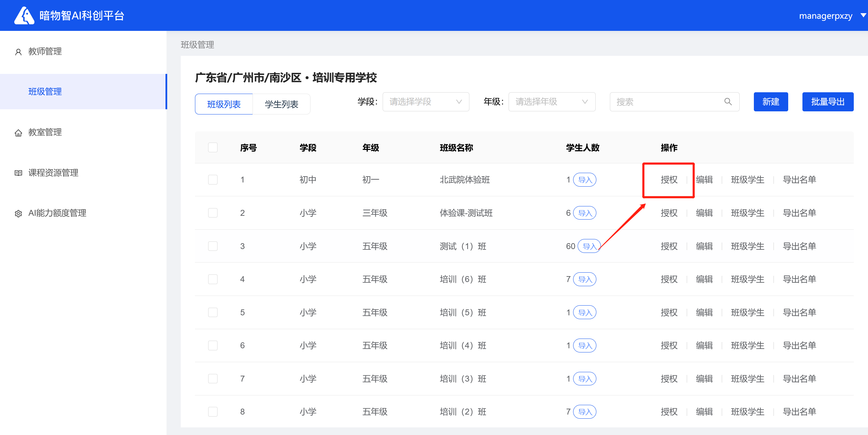Open 班级管理 in the sidebar
This screenshot has width=868, height=435.
point(45,92)
